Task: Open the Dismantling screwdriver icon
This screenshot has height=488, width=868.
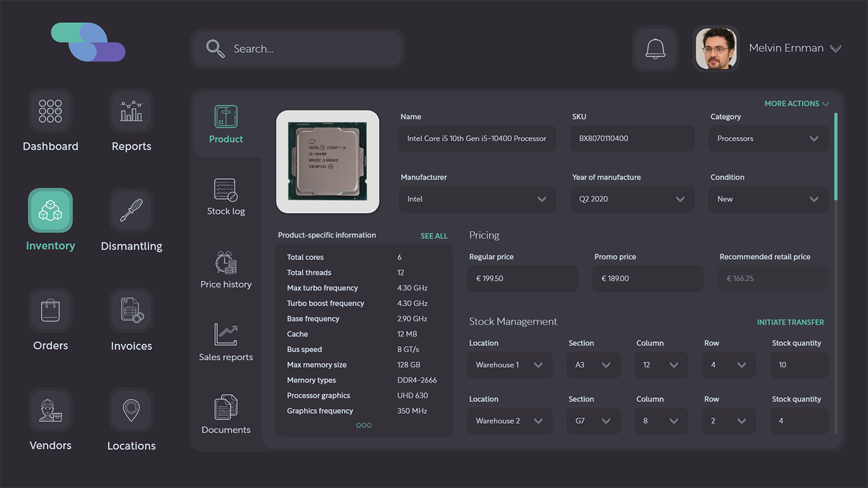Action: point(131,210)
